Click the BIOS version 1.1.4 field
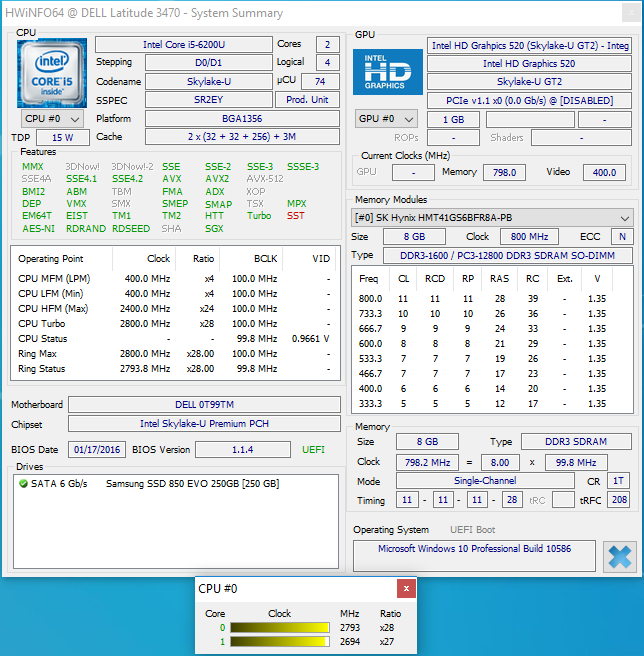This screenshot has width=644, height=656. 242,450
